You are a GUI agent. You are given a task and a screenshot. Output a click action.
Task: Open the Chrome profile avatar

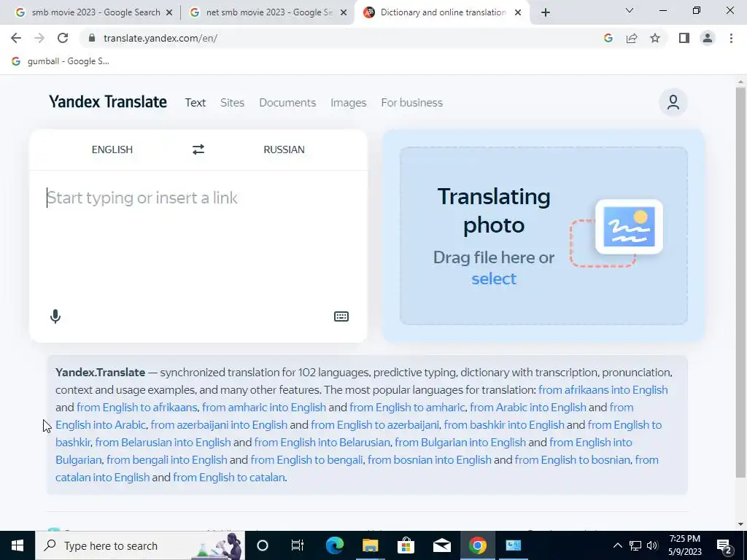click(x=708, y=38)
